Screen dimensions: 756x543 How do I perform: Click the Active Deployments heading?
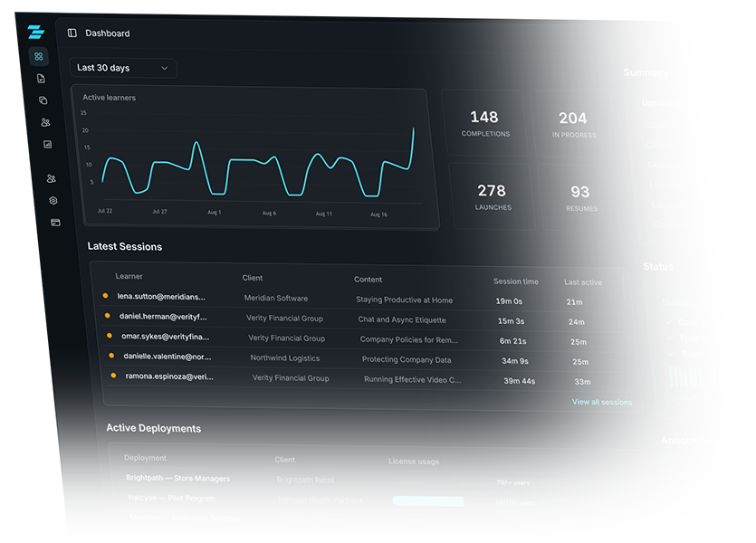(153, 428)
